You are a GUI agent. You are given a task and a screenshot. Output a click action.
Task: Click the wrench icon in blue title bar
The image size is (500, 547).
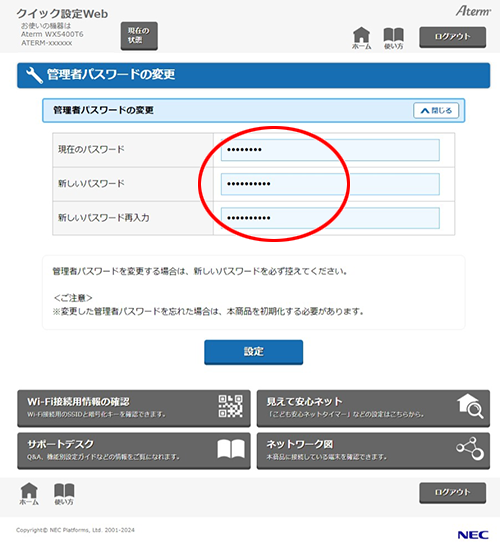[x=34, y=75]
